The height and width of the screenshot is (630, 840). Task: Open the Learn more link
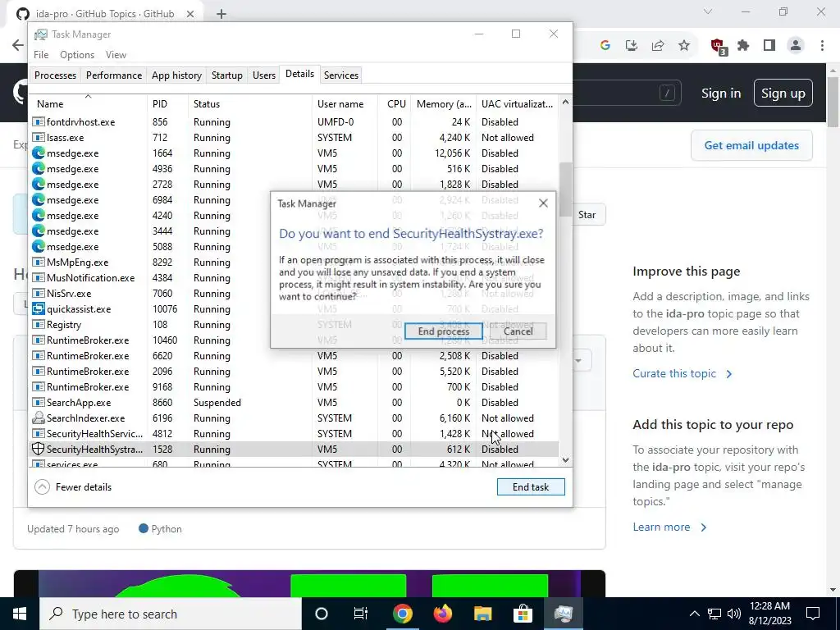point(669,527)
